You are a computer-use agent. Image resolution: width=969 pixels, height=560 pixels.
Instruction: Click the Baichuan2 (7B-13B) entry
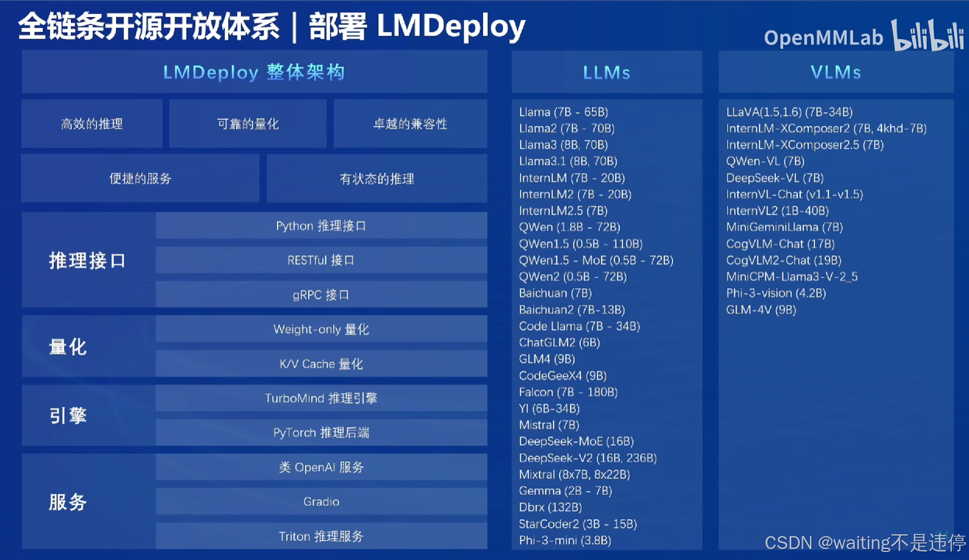(x=572, y=310)
